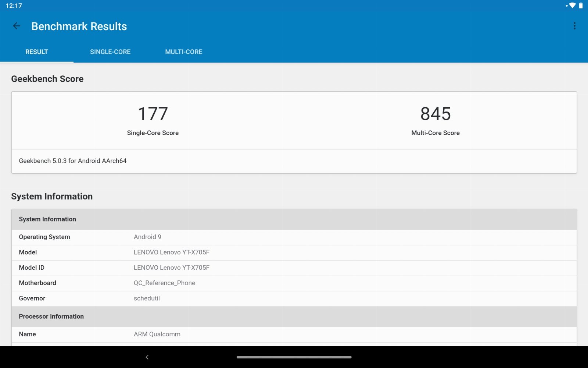Tap the battery status icon

(x=581, y=6)
